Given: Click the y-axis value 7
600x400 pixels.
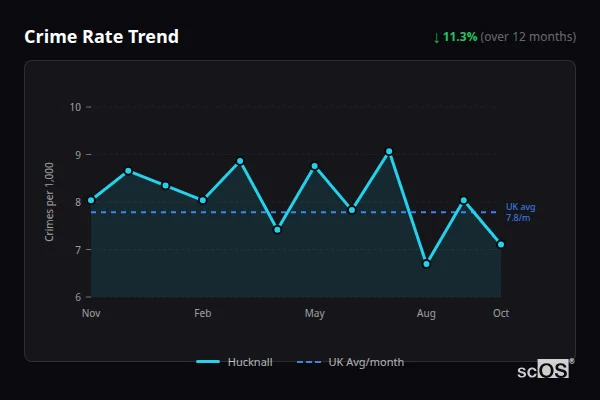Looking at the screenshot, I should click(x=78, y=250).
